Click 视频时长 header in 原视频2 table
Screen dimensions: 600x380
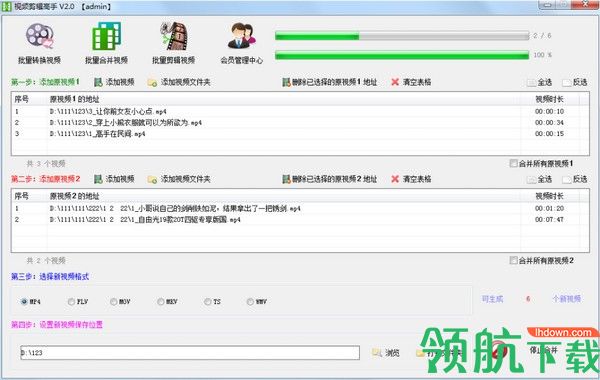pos(549,196)
